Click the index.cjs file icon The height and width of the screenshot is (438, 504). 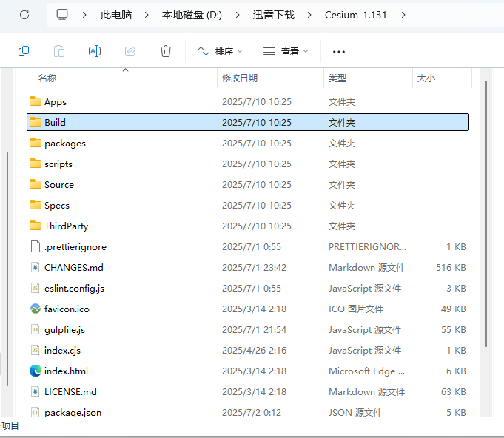coord(36,350)
